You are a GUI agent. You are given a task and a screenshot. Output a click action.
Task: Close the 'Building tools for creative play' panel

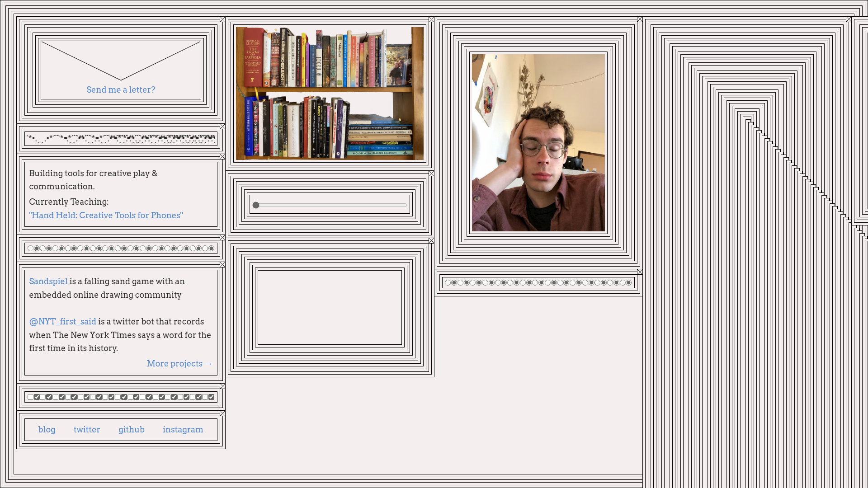[222, 157]
